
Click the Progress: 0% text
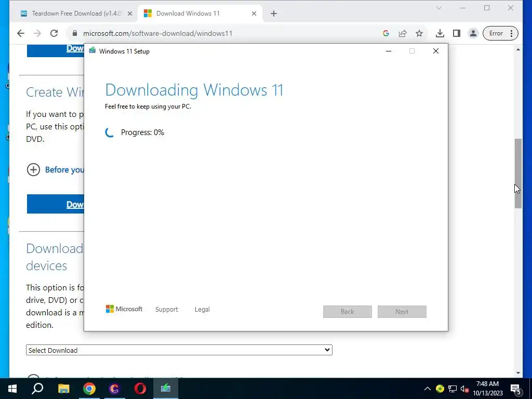point(142,132)
